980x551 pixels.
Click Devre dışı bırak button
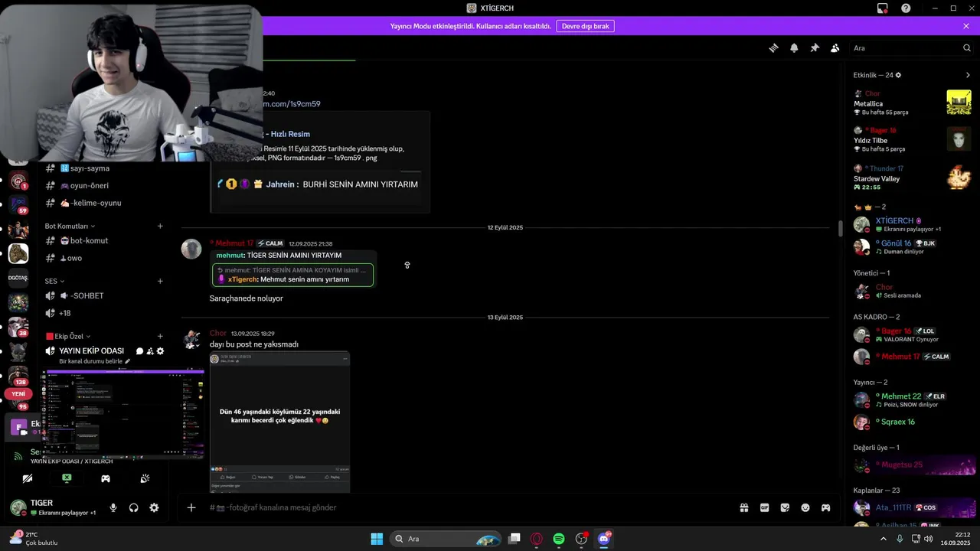586,26
